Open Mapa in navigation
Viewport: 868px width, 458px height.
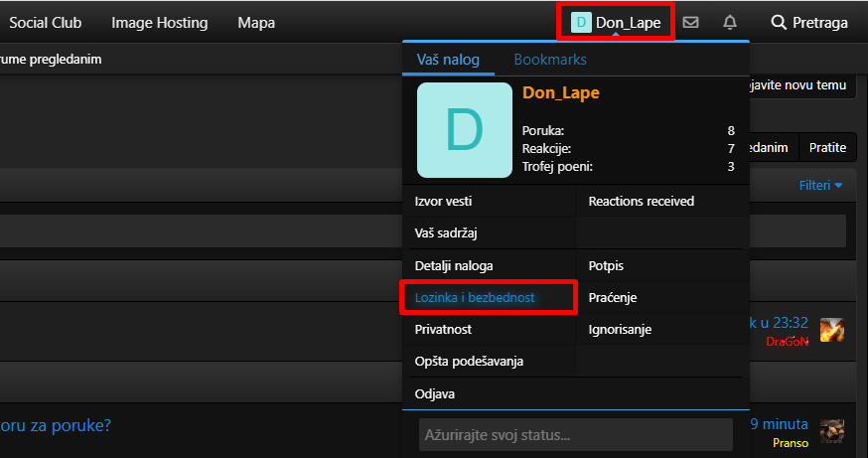[256, 23]
